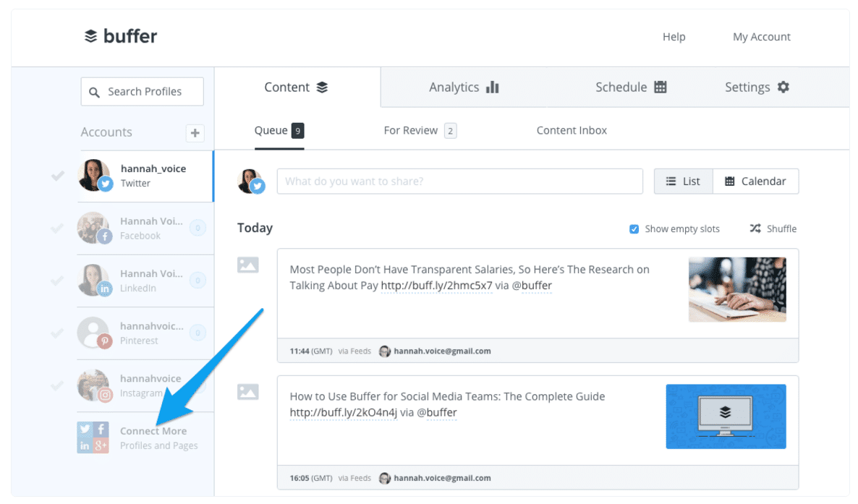Click the List lines icon

(x=671, y=181)
